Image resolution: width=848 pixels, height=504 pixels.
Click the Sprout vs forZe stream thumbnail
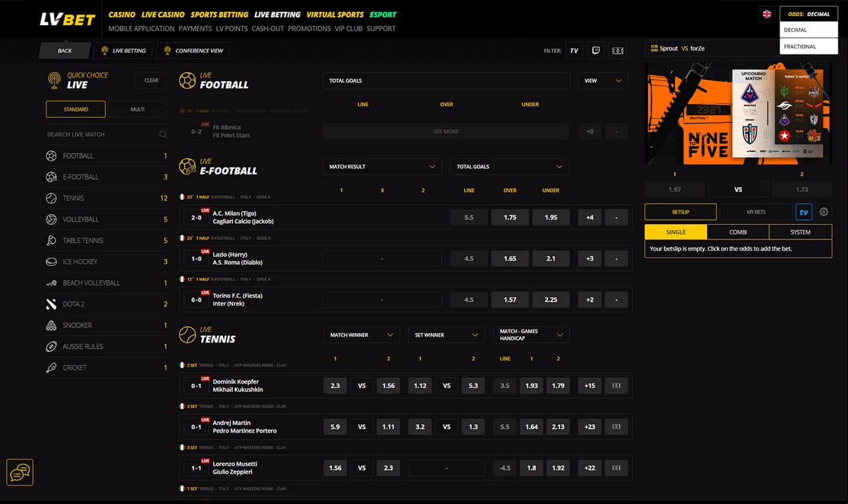[738, 113]
